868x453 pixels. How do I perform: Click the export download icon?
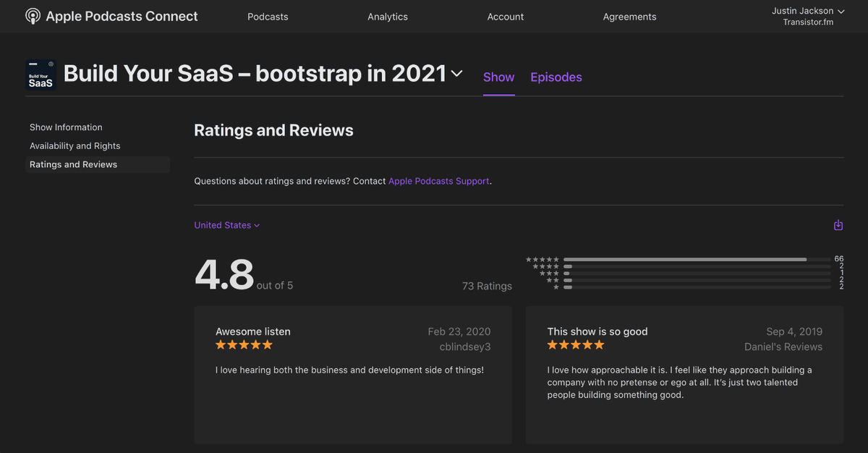pyautogui.click(x=838, y=225)
